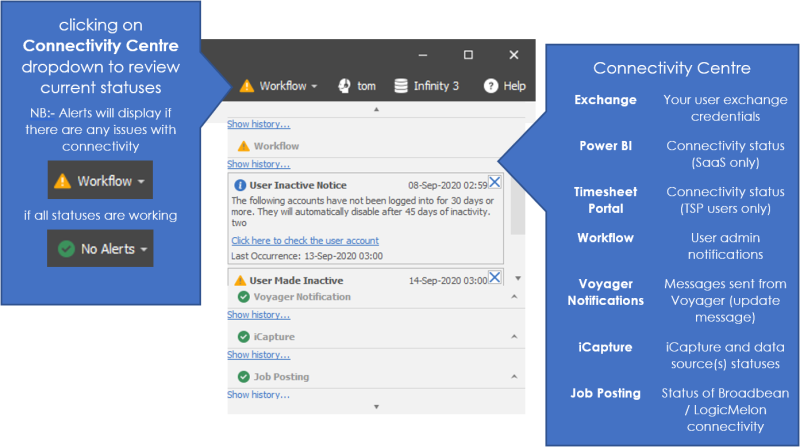Click the 'Click here to check the user account' link
The image size is (800, 447).
[305, 241]
